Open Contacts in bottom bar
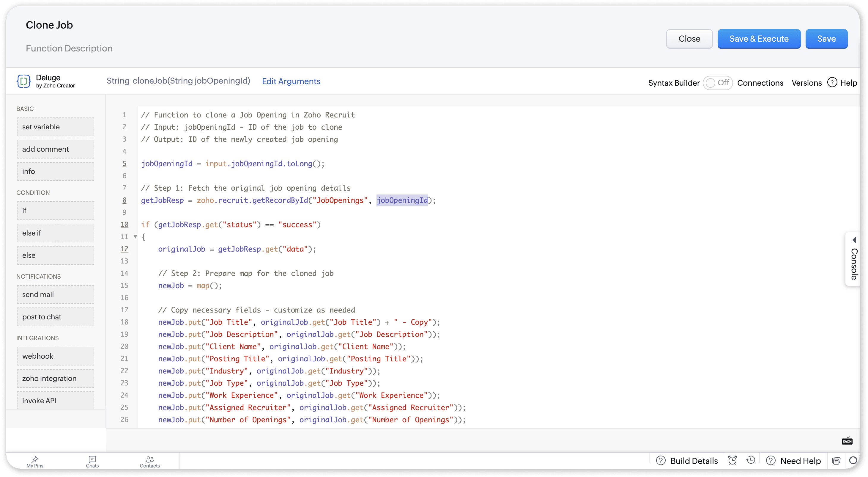The image size is (868, 477). (x=149, y=462)
